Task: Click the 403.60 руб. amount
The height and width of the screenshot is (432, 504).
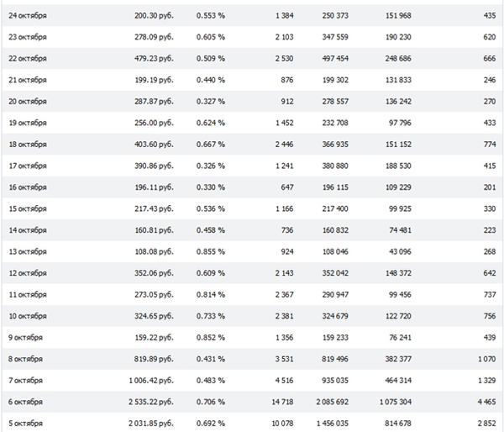Action: [152, 145]
